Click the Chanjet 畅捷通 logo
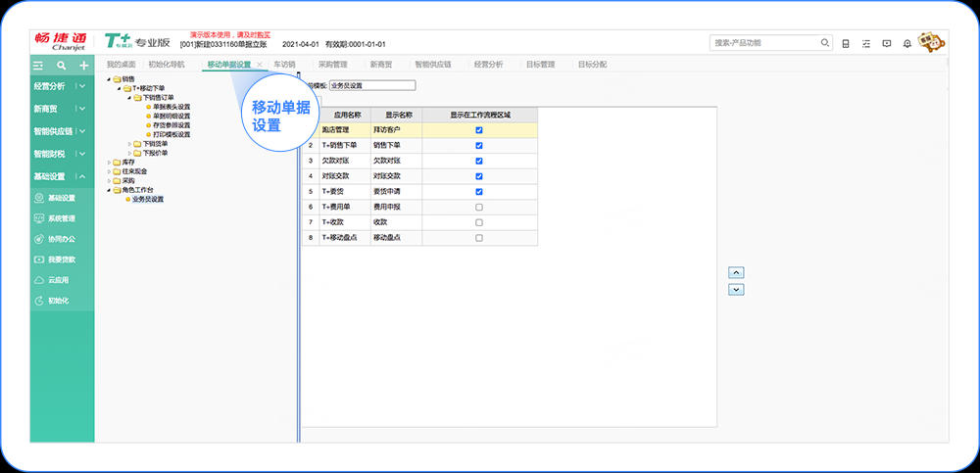Viewport: 980px width, 473px height. click(x=61, y=42)
